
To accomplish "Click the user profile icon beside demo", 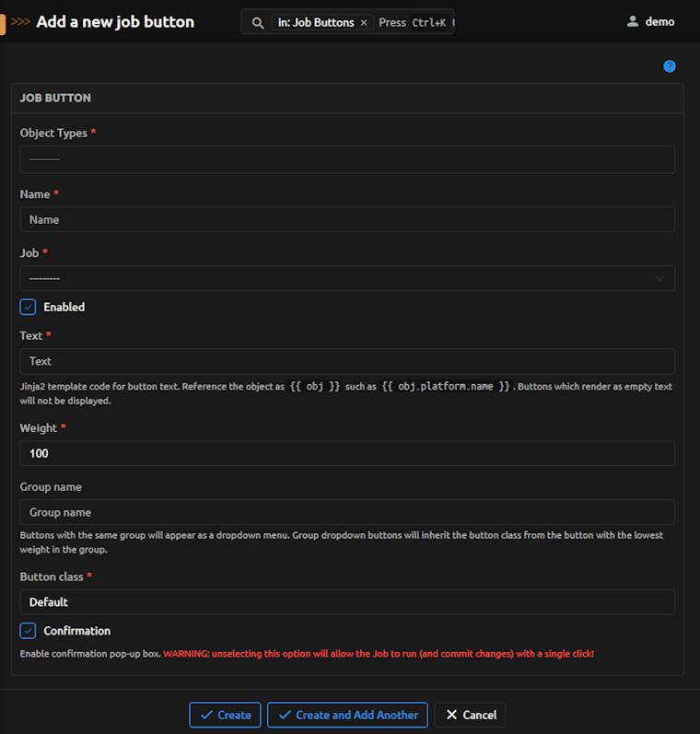I will tap(633, 21).
